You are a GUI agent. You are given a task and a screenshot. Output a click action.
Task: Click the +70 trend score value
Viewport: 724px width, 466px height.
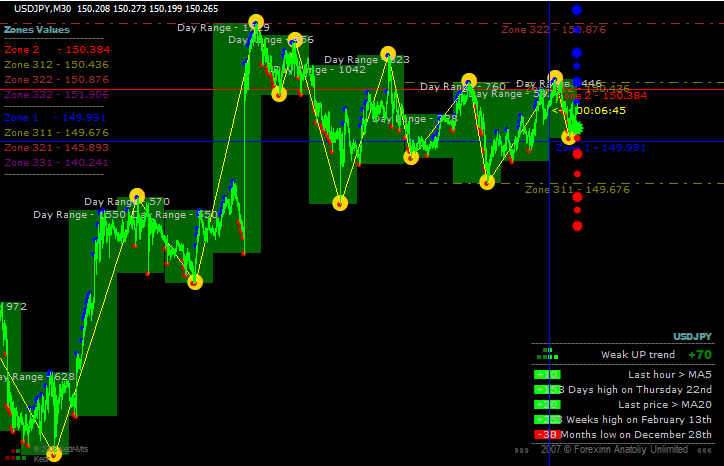tap(699, 354)
